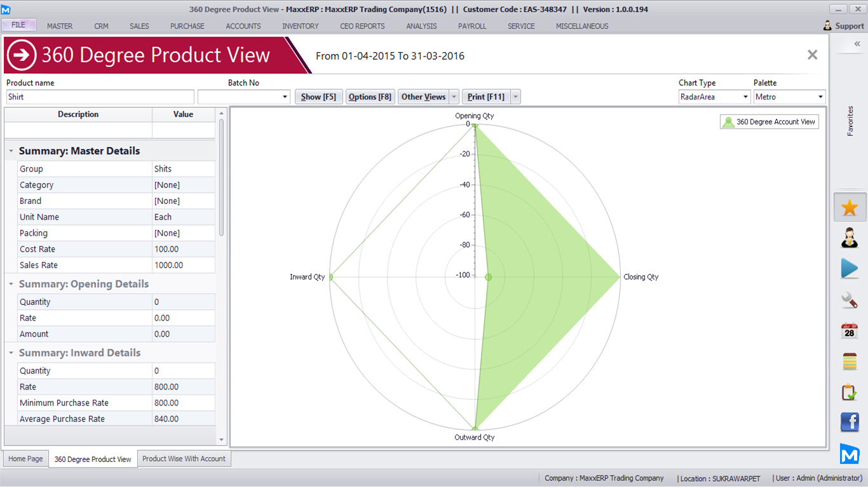868x488 pixels.
Task: Click the yellow notes icon in sidebar
Action: pyautogui.click(x=850, y=362)
